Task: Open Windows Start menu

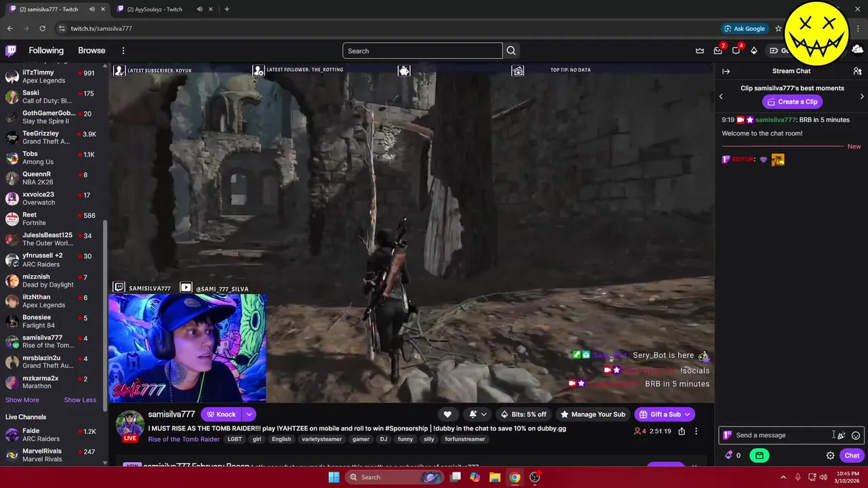Action: 334,477
